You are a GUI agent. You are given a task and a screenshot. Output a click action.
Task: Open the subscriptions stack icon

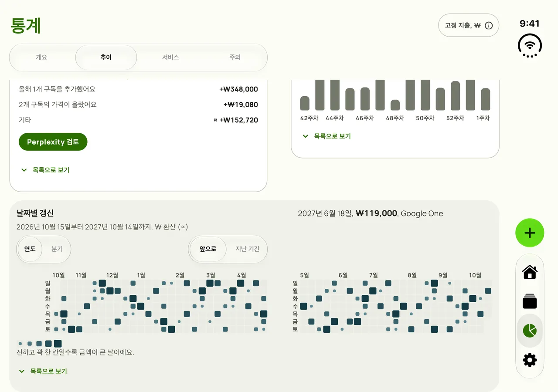click(x=530, y=301)
